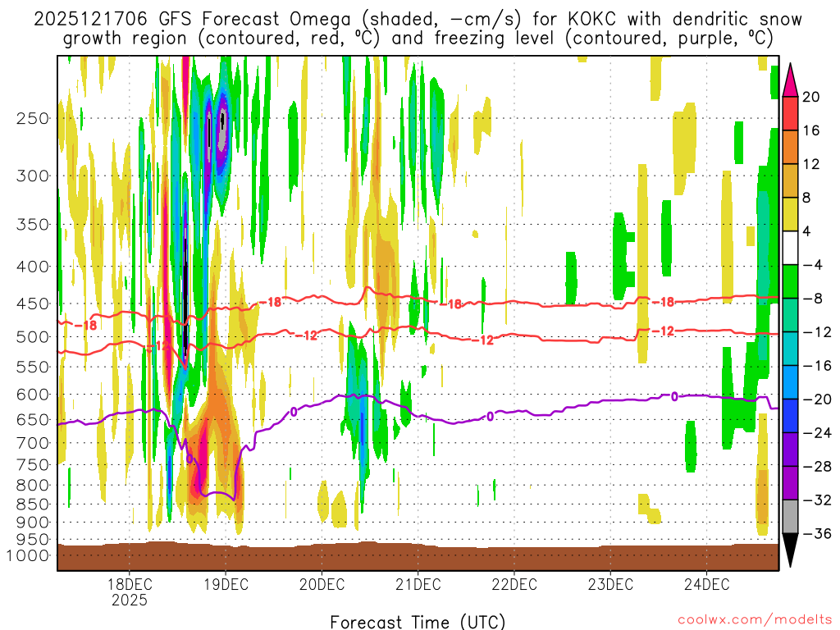Click the 400 pressure level label
Image resolution: width=840 pixels, height=630 pixels.
(33, 267)
